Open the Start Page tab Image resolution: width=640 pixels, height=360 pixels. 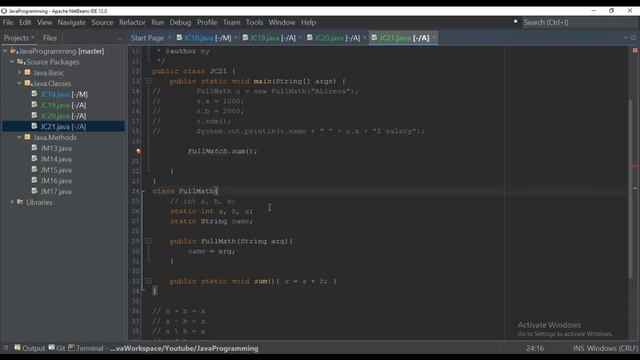(x=147, y=38)
